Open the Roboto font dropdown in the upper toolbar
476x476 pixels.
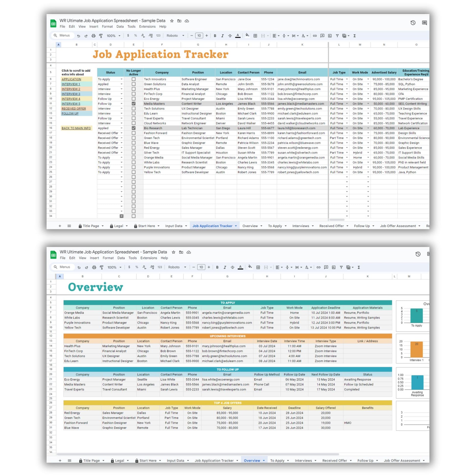point(175,36)
